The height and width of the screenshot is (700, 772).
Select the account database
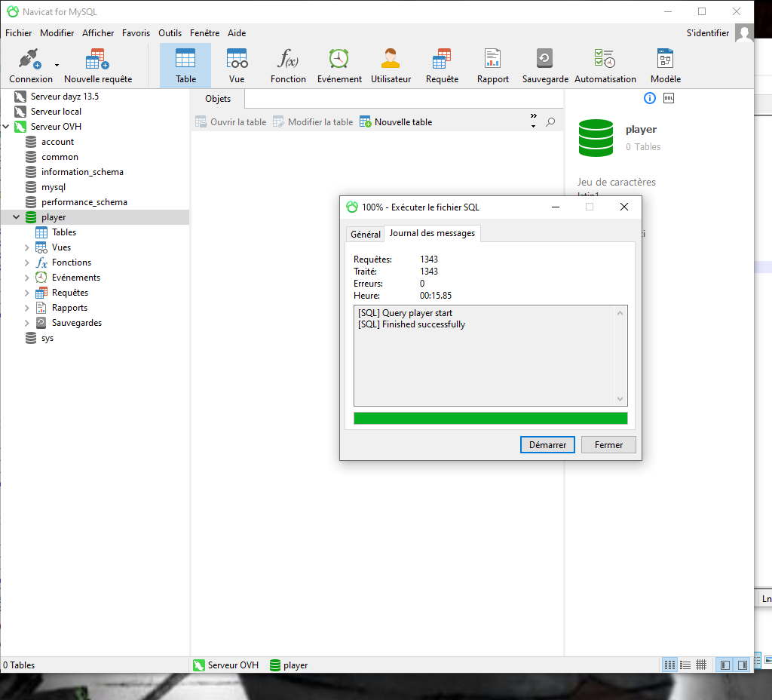[x=57, y=142]
